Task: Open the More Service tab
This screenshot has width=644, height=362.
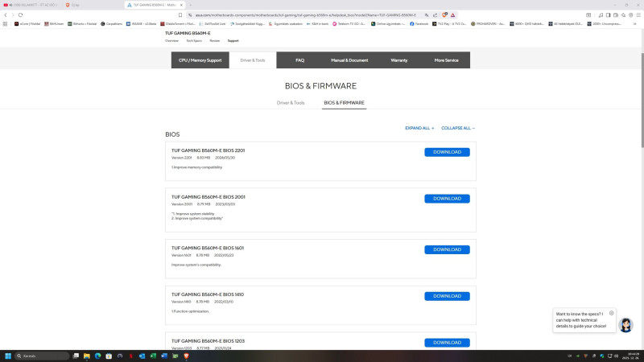Action: click(x=446, y=60)
